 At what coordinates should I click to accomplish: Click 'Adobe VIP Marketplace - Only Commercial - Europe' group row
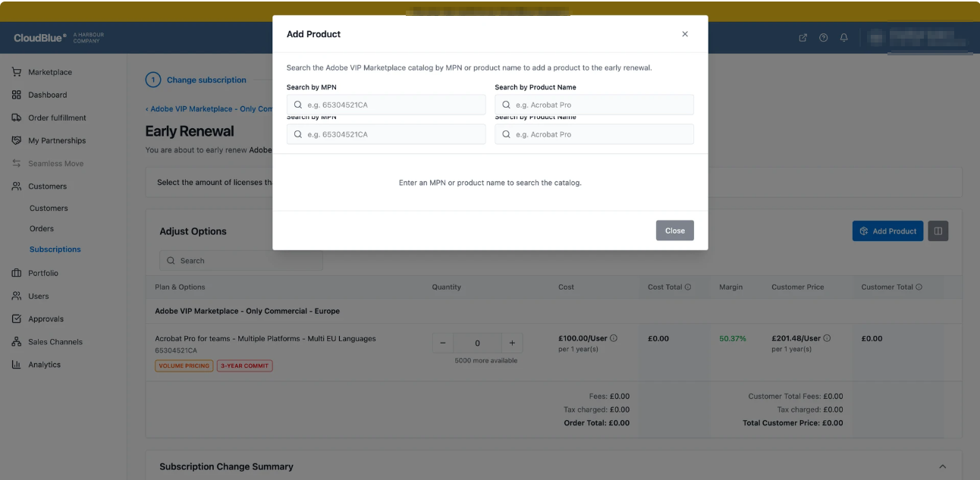554,311
